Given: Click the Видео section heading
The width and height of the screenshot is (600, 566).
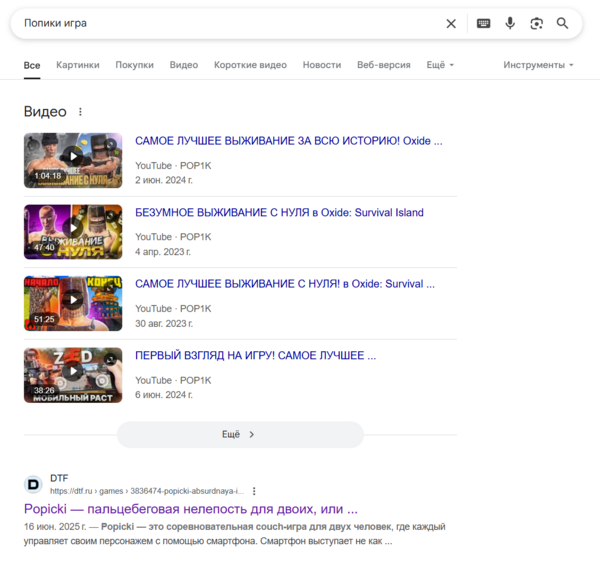Looking at the screenshot, I should point(45,112).
